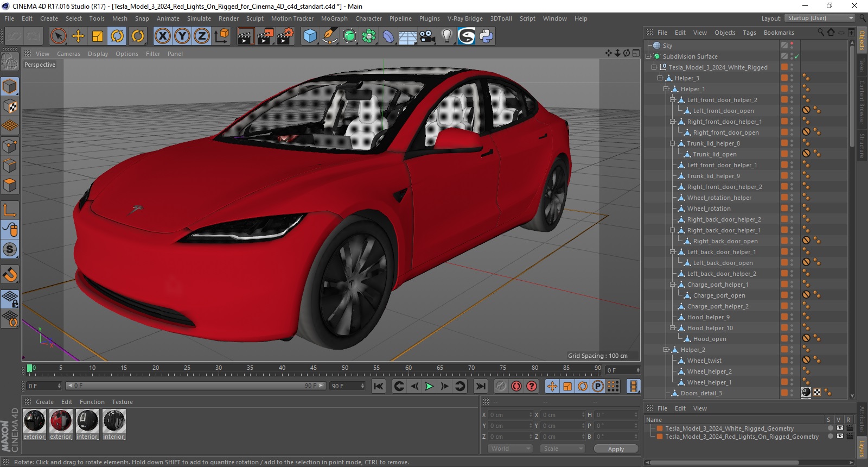Select first black exterior material swatch
This screenshot has height=467, width=868.
tap(34, 421)
